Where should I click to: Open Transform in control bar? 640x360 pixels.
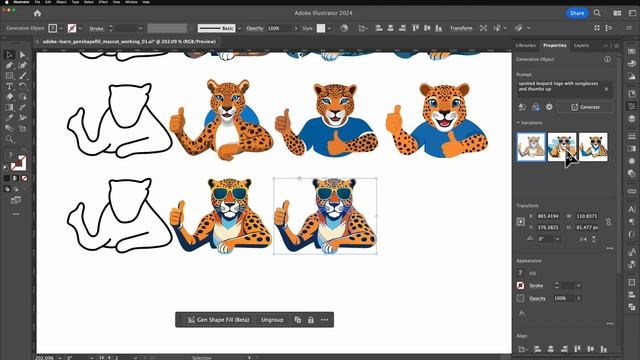click(x=461, y=28)
